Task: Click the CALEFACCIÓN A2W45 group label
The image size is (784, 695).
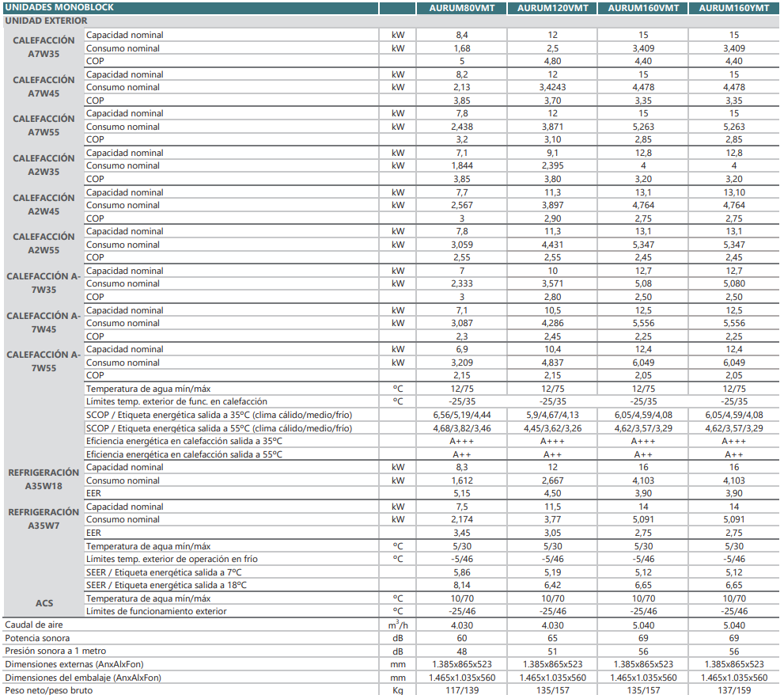Action: (x=44, y=205)
